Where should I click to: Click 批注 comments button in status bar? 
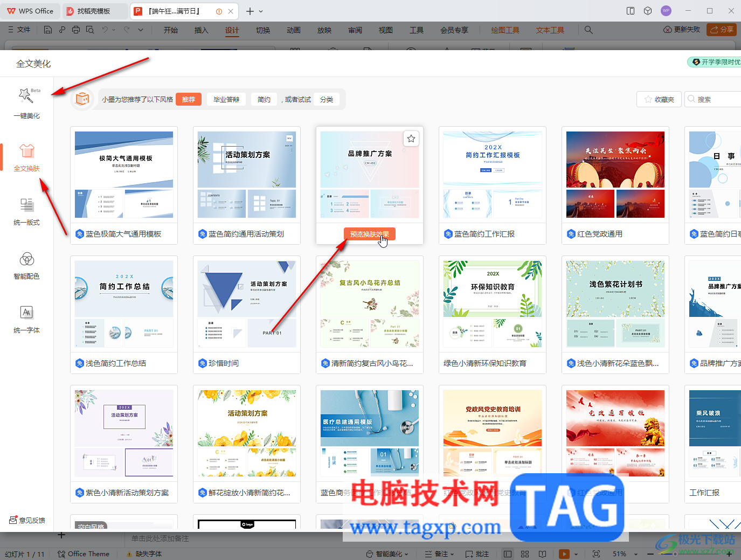point(477,554)
